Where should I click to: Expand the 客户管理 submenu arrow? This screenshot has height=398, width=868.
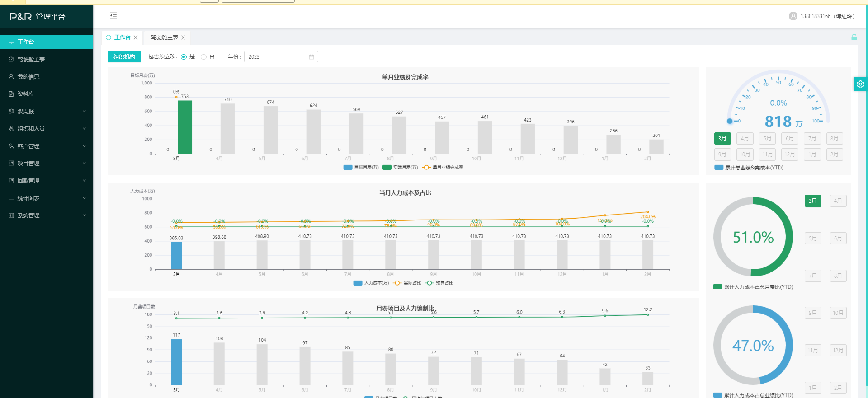click(84, 146)
